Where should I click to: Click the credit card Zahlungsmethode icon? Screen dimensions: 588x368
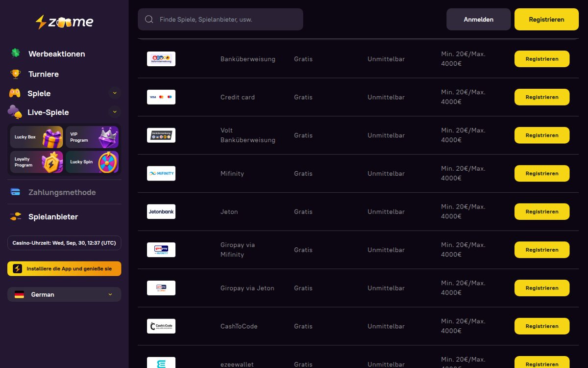tap(16, 192)
